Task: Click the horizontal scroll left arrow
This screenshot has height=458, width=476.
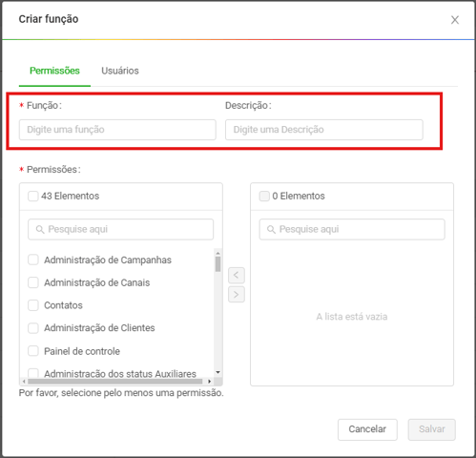Action: [24, 381]
